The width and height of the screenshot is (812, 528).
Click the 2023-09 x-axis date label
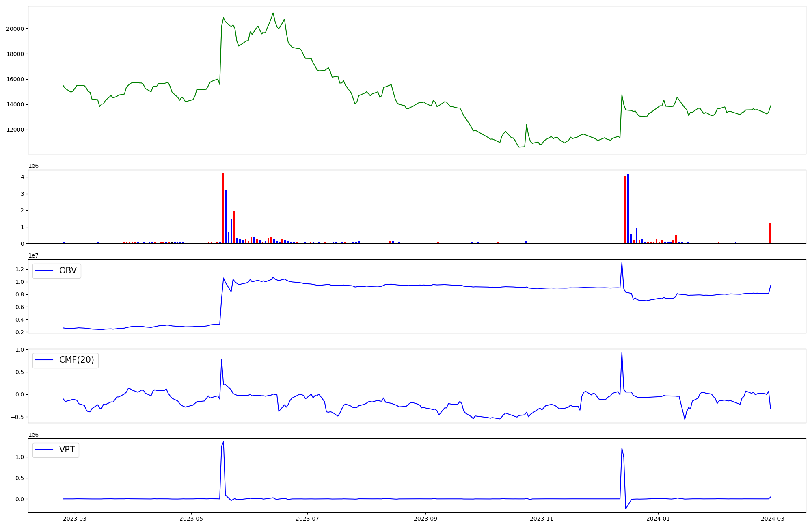click(x=425, y=519)
